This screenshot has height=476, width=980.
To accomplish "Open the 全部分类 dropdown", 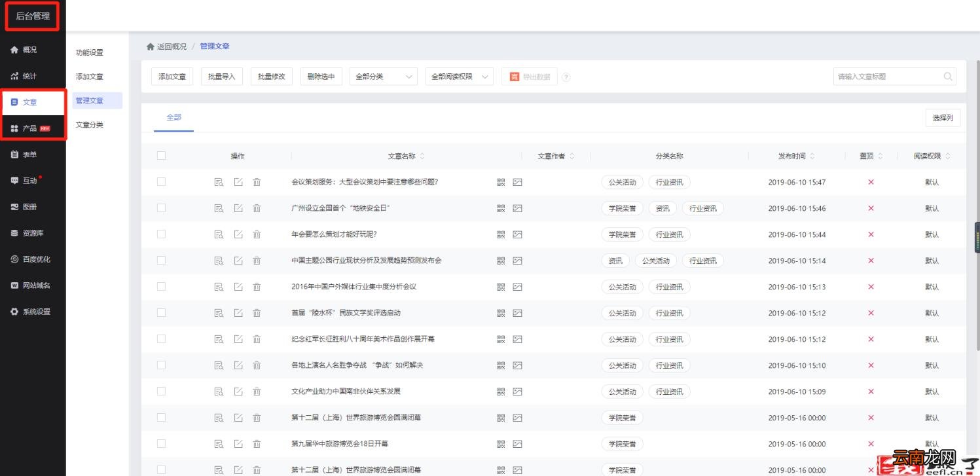I will coord(383,77).
